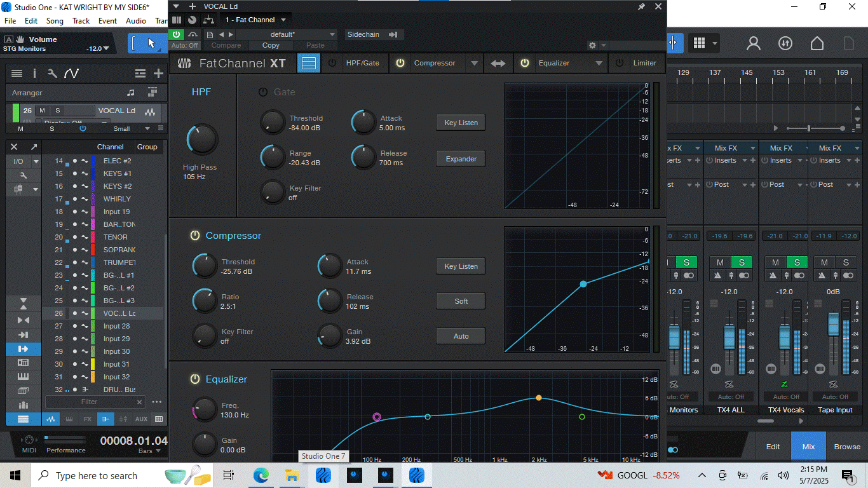Open the channel list three-dots options
868x488 pixels.
156,402
